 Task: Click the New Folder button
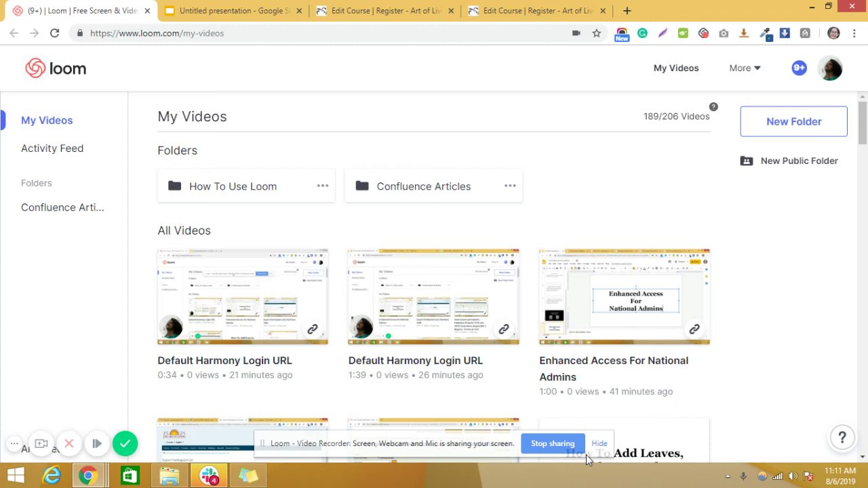click(x=793, y=121)
